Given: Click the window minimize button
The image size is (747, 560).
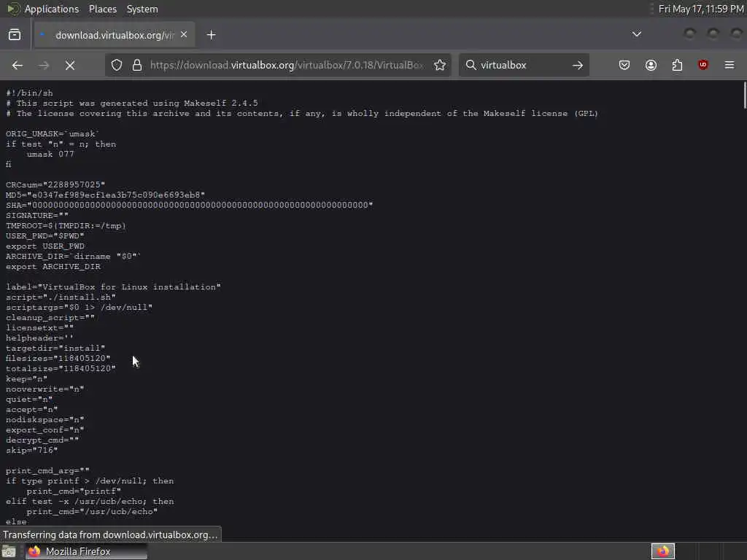Looking at the screenshot, I should tap(690, 34).
